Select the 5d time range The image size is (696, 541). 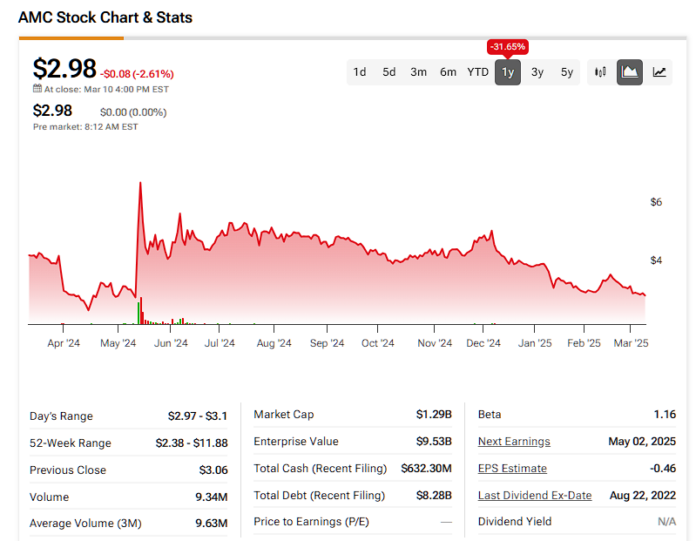389,72
